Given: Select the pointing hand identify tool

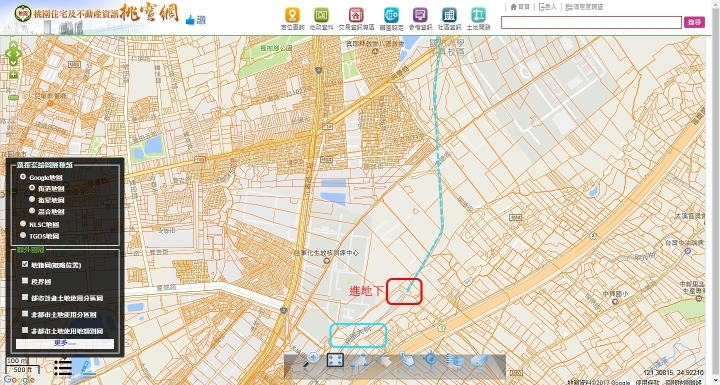Looking at the screenshot, I should coord(407,360).
